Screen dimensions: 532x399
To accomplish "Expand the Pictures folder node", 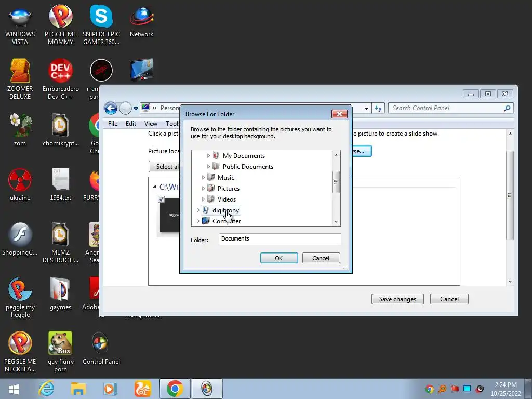I will [x=203, y=188].
